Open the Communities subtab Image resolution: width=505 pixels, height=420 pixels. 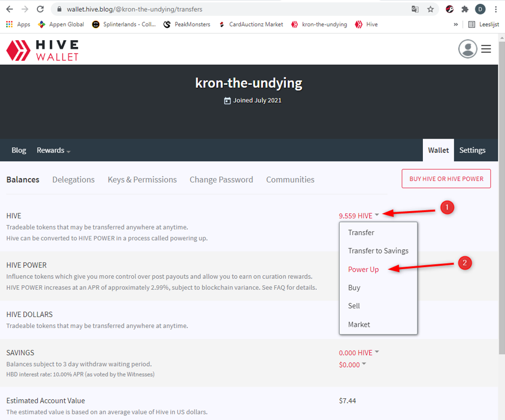(290, 180)
